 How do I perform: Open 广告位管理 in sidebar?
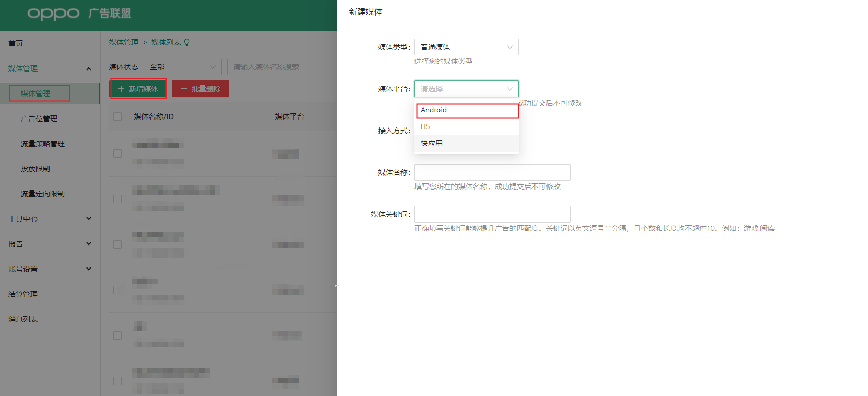39,119
